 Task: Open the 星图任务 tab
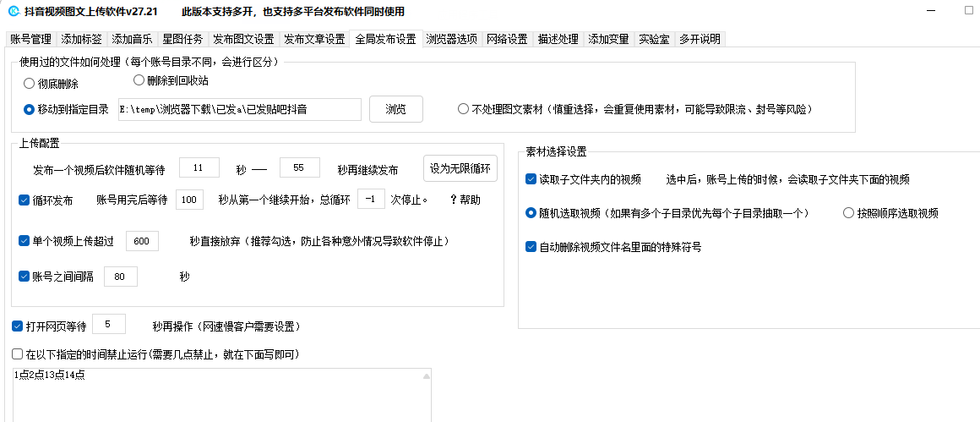pyautogui.click(x=182, y=39)
